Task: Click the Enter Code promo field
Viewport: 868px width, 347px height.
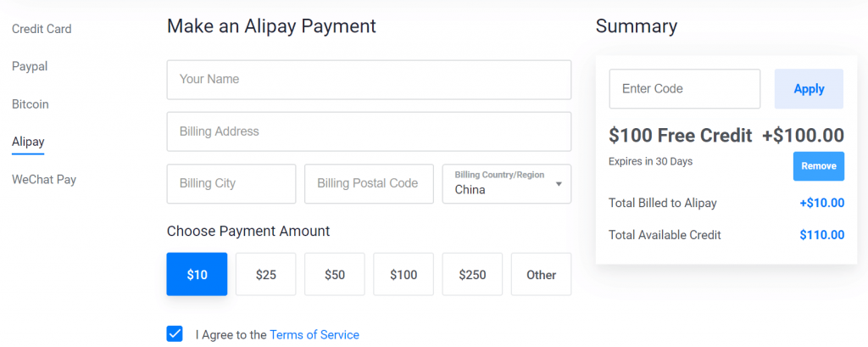Action: [x=684, y=89]
